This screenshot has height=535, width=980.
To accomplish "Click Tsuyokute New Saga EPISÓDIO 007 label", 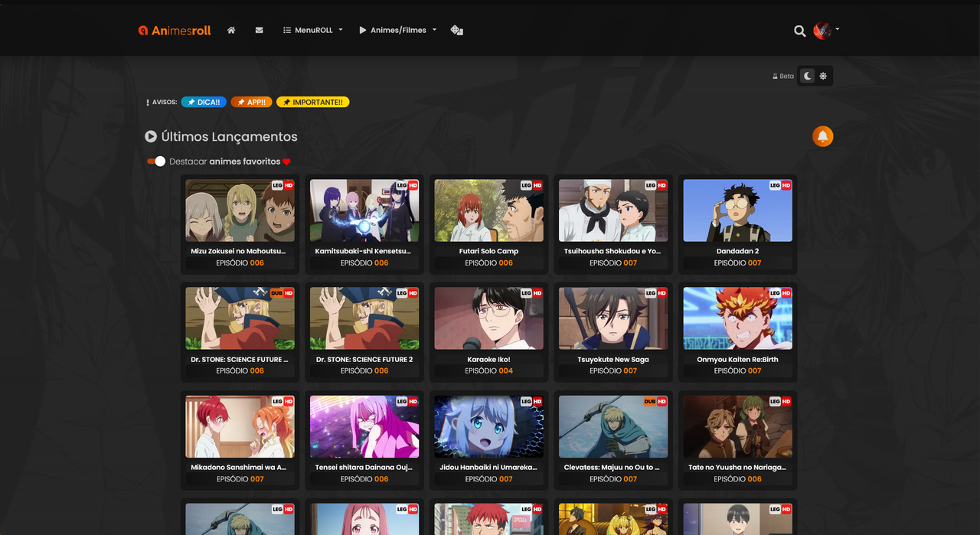I will pyautogui.click(x=613, y=370).
